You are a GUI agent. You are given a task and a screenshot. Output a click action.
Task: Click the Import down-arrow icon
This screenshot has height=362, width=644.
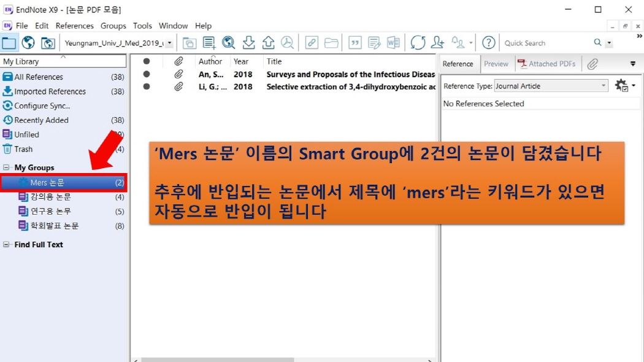pyautogui.click(x=248, y=43)
